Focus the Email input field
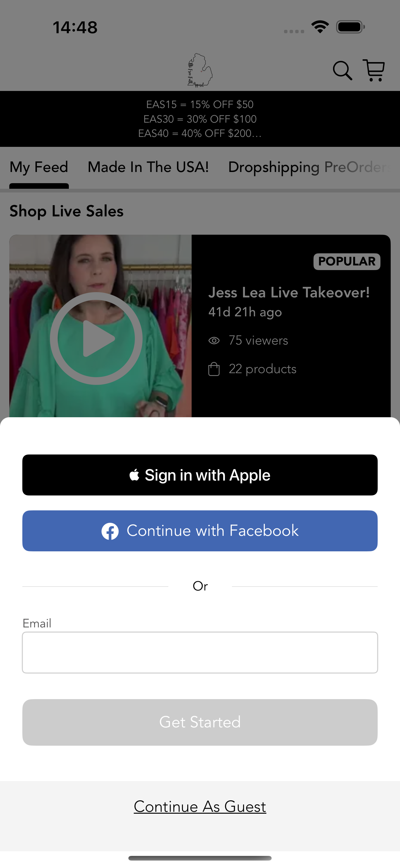The height and width of the screenshot is (868, 400). [200, 653]
